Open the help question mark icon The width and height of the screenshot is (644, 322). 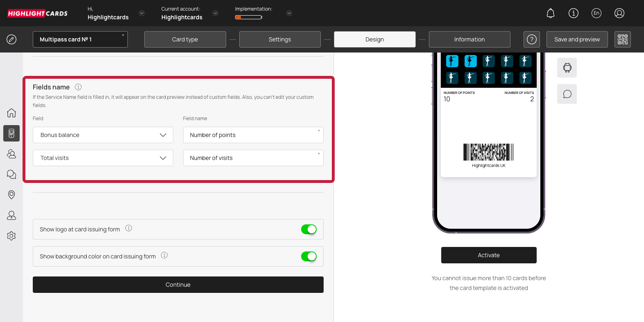click(531, 39)
